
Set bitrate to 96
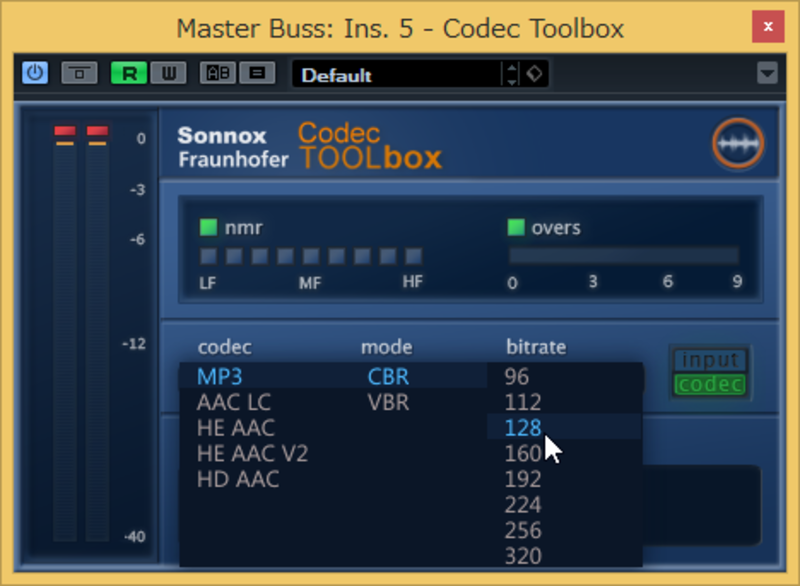click(x=516, y=376)
